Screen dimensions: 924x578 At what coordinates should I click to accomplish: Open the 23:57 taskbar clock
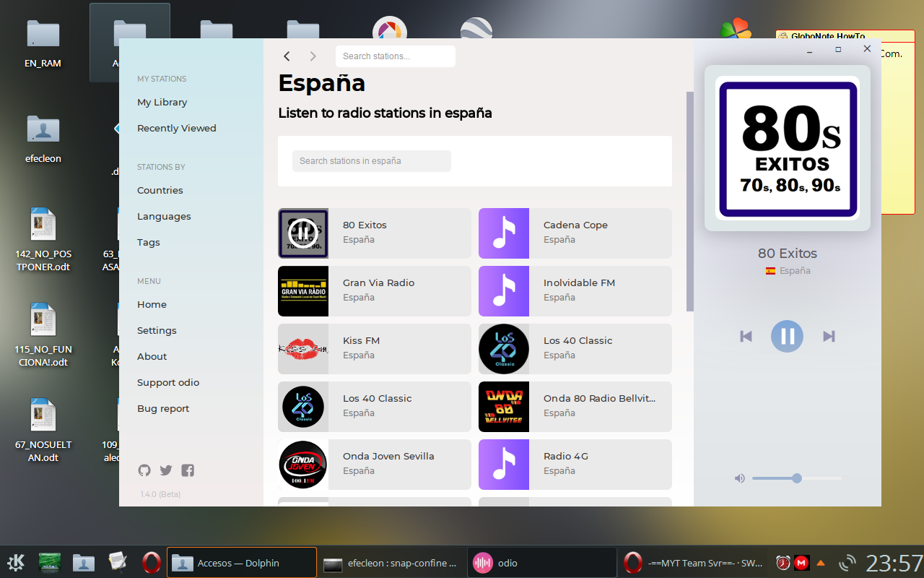point(894,563)
